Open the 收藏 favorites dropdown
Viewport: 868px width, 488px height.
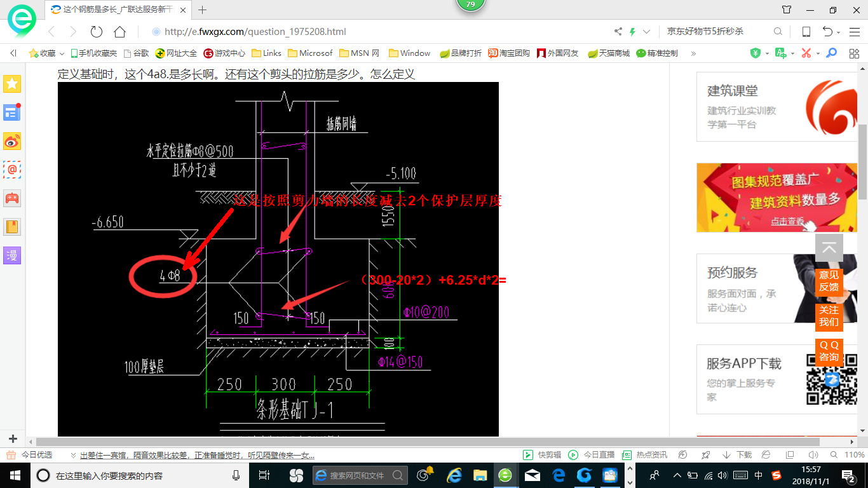click(47, 53)
